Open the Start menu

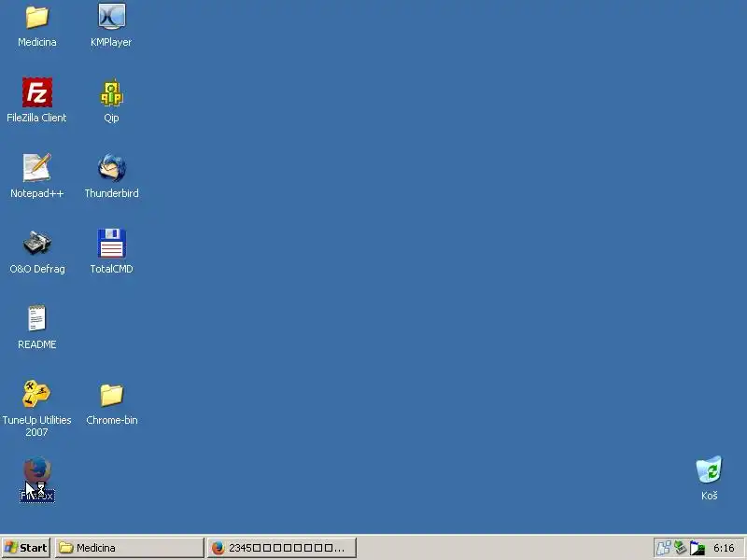point(26,548)
